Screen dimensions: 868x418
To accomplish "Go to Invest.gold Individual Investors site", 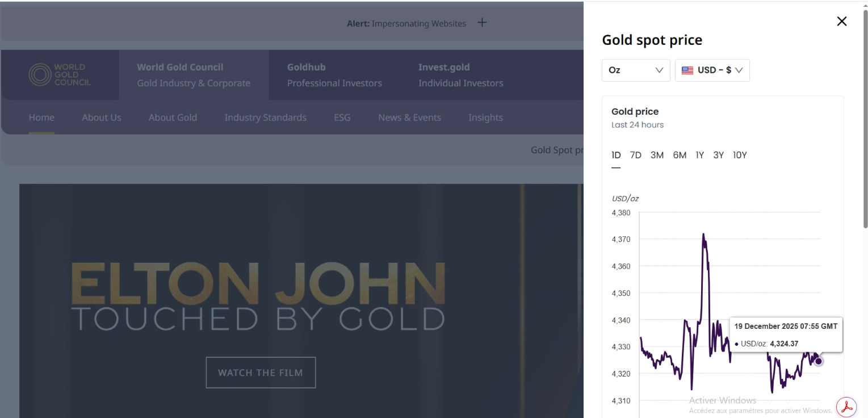I will 460,75.
